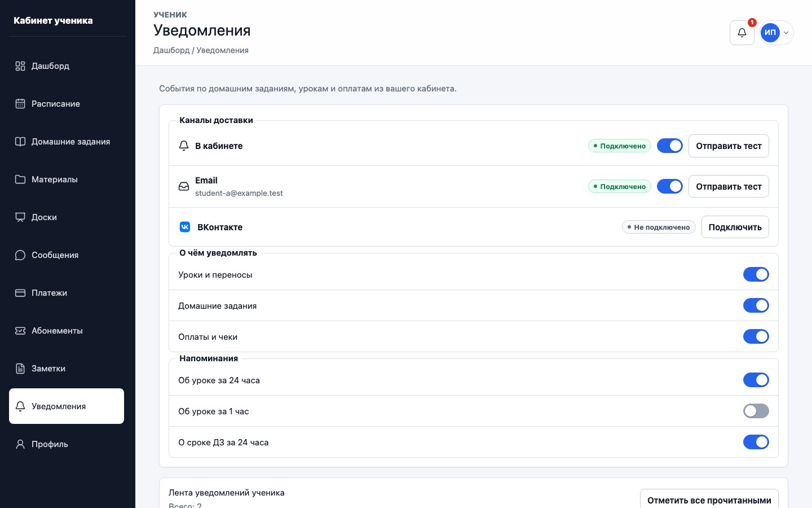Click the student-a@example.test address

tap(239, 193)
